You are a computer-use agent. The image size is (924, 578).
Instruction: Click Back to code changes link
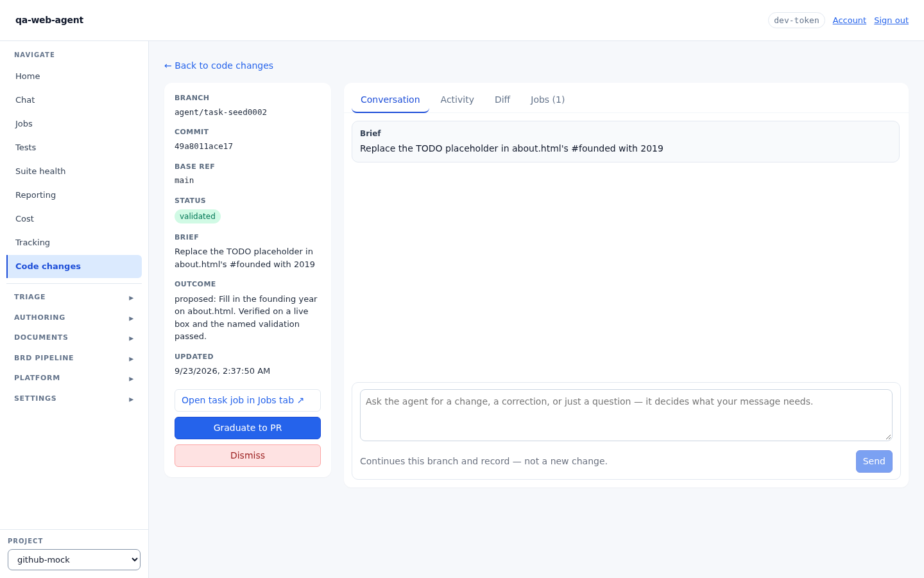(219, 66)
